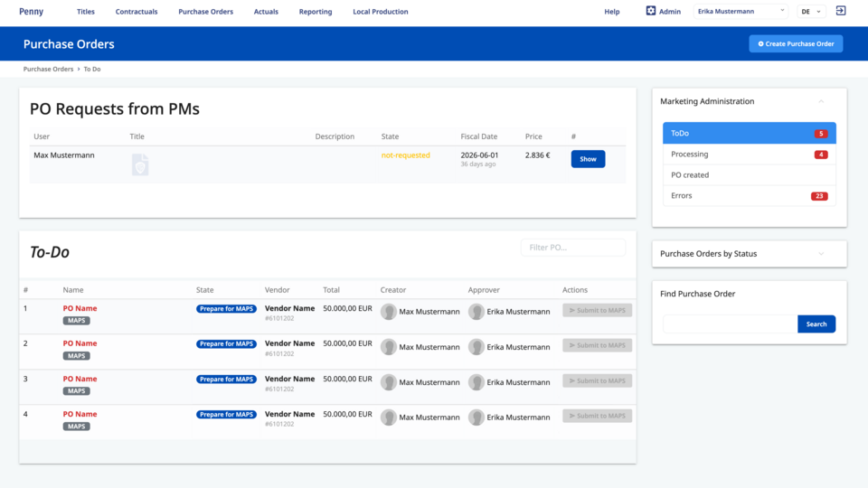
Task: Click the MAPS tag in row 2
Action: tap(76, 356)
